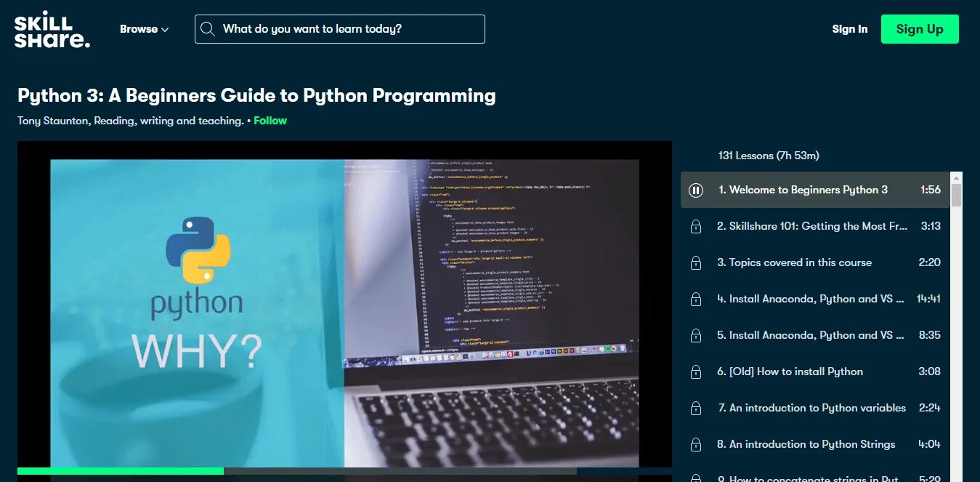Screen dimensions: 980x482
Task: Click the Browse chevron arrow
Action: point(165,30)
